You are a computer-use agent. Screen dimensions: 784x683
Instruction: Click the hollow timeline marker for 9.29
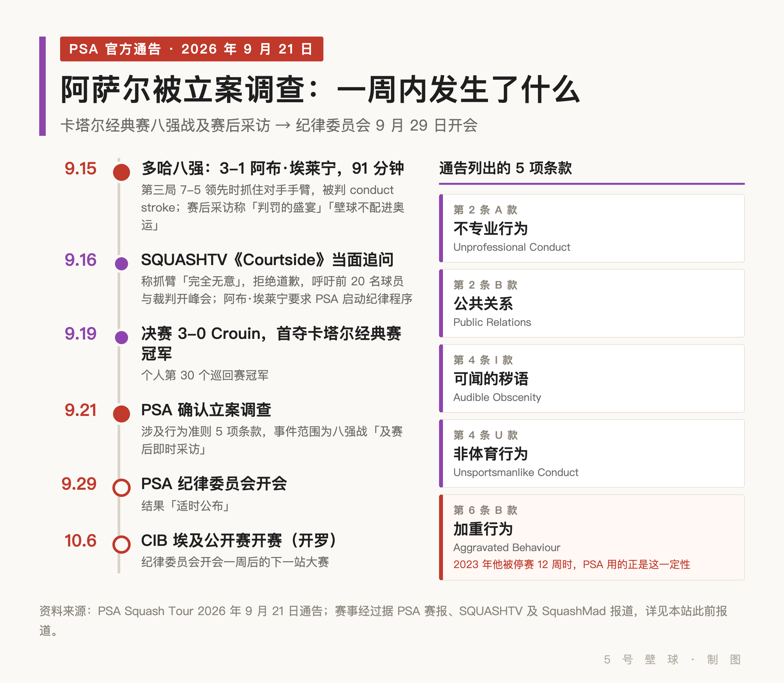(x=121, y=487)
